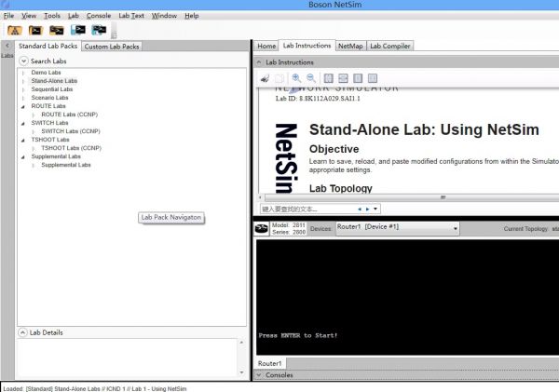
Task: Open the Console menu
Action: 99,16
